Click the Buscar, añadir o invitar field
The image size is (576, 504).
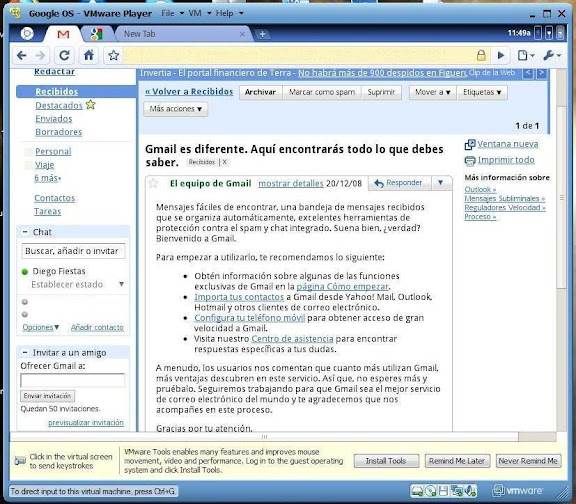(x=73, y=251)
